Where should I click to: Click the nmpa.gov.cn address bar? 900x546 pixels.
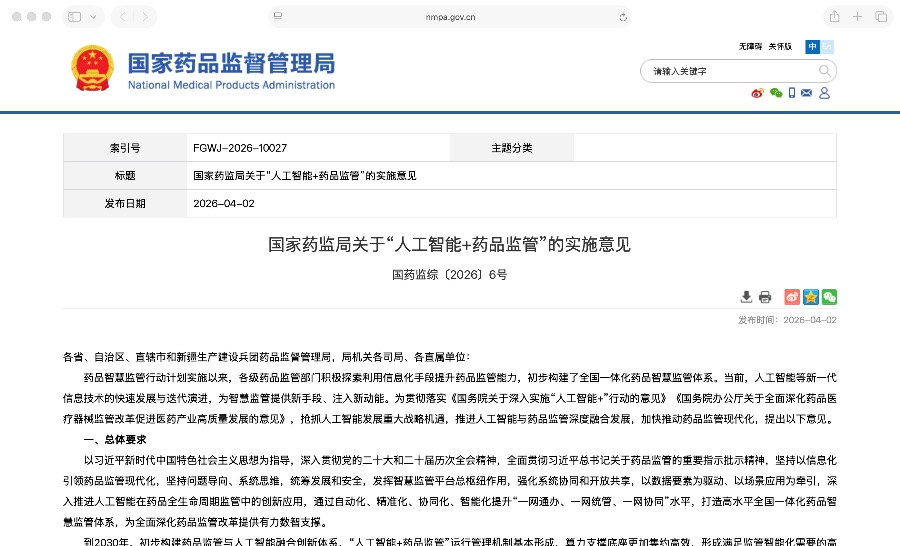450,17
